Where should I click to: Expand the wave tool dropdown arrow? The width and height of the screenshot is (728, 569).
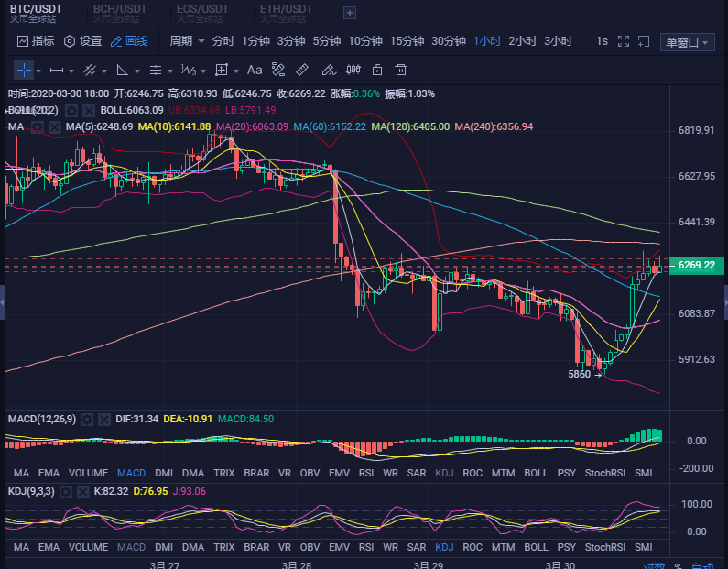(x=203, y=71)
